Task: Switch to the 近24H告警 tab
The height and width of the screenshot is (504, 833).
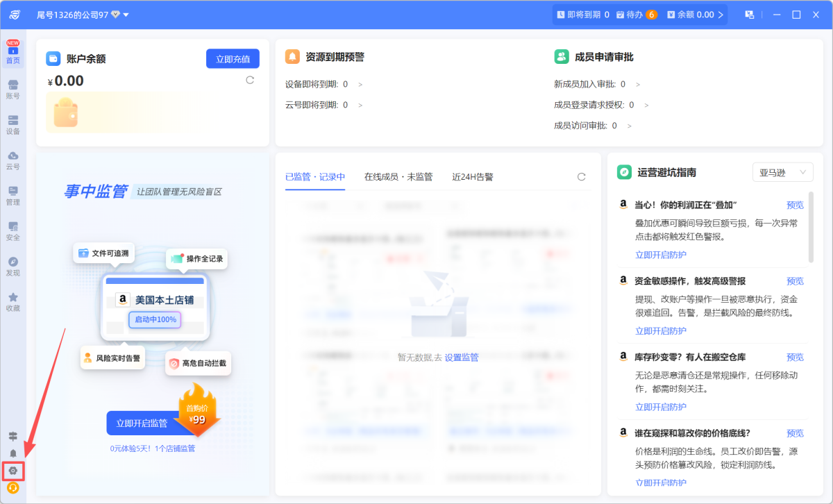Action: [x=475, y=176]
